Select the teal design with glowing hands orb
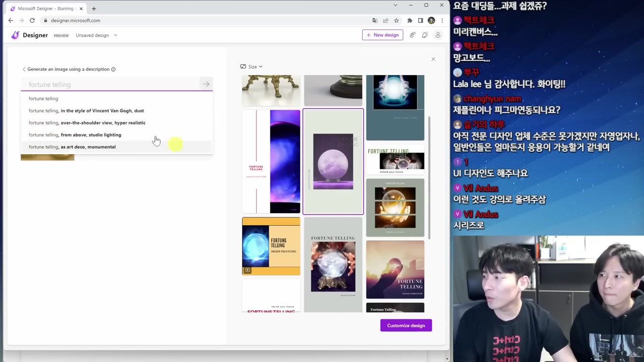Screen dimensions: 644x362 395,108
